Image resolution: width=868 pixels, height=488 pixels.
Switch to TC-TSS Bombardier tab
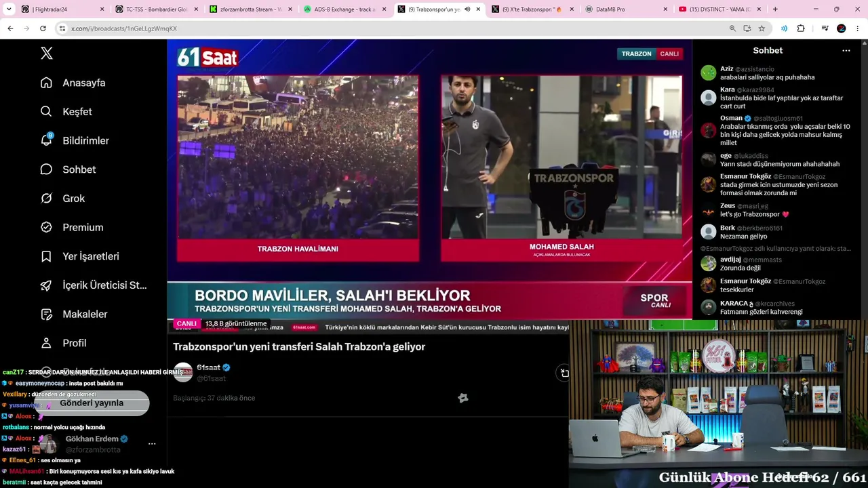[x=156, y=9]
